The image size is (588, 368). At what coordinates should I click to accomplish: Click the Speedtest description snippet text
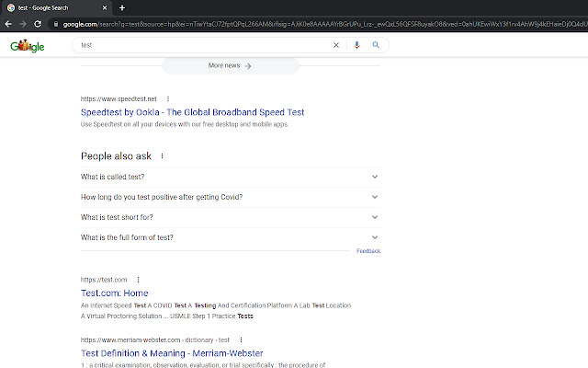[x=185, y=124]
